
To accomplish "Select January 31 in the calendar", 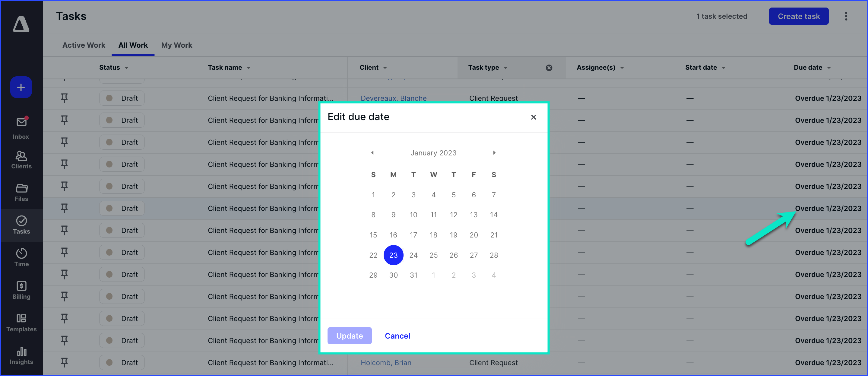I will click(413, 275).
